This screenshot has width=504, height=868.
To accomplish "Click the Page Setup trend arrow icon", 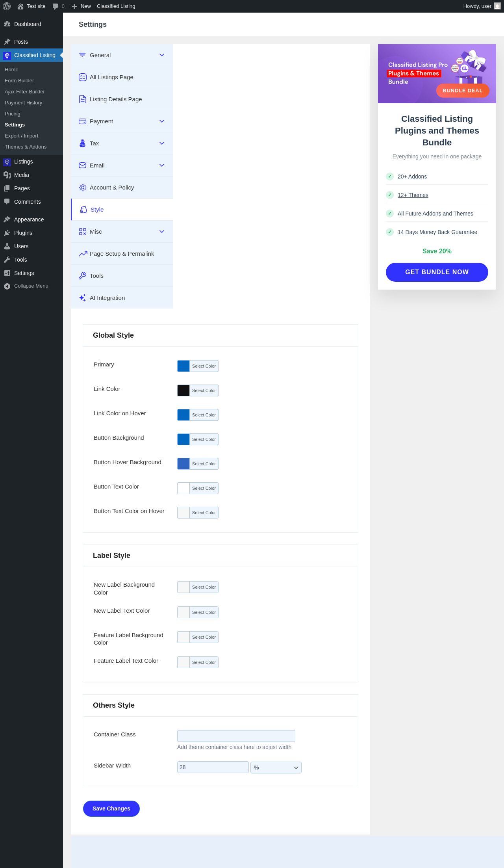I will point(83,254).
